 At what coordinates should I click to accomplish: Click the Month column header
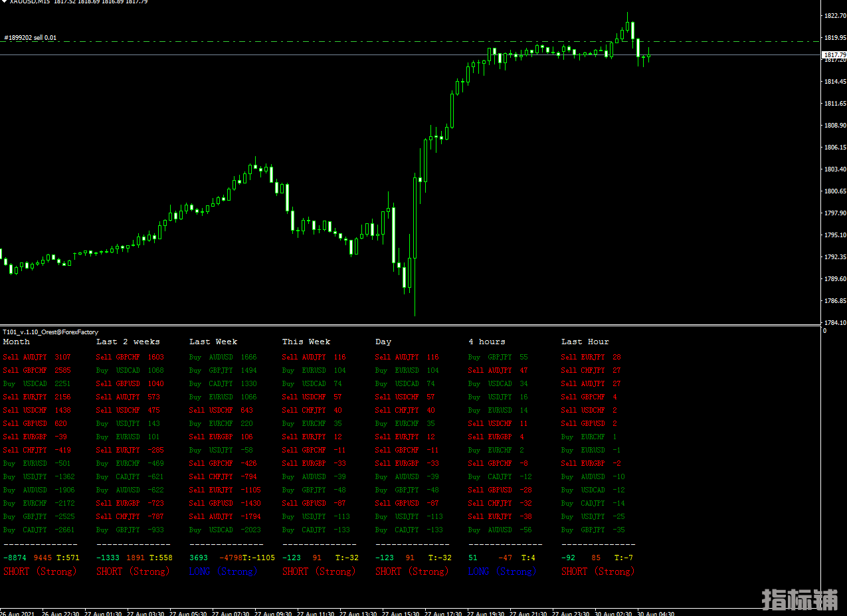coord(17,342)
